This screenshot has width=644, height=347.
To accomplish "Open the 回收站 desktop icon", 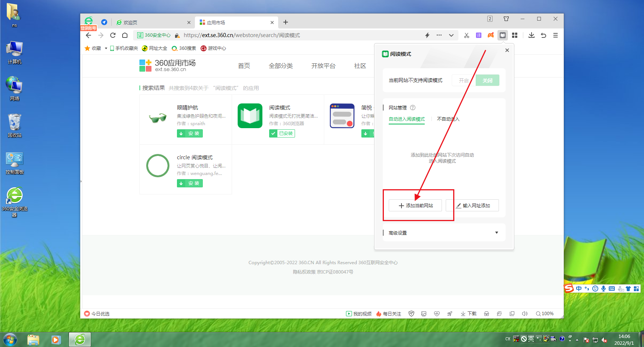I will pyautogui.click(x=15, y=126).
